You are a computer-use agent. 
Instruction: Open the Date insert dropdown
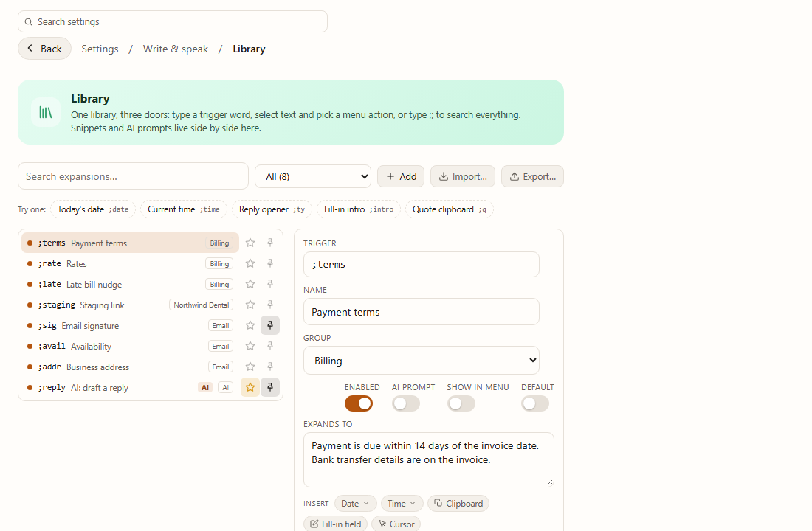[x=355, y=504]
